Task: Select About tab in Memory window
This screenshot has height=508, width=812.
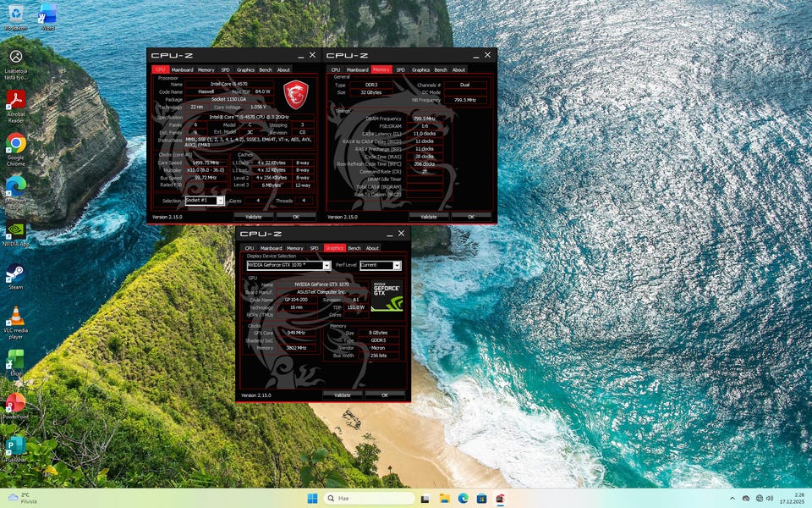Action: click(458, 69)
